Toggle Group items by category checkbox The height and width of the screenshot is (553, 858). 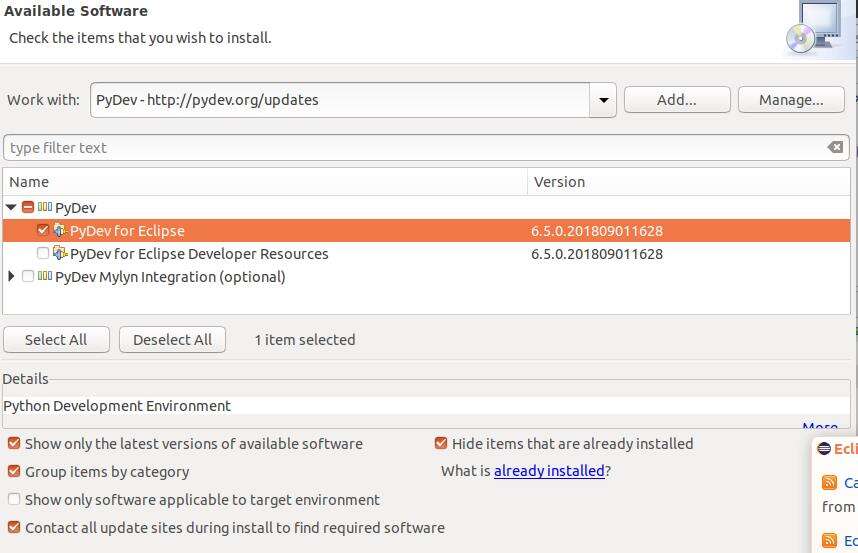(x=14, y=471)
